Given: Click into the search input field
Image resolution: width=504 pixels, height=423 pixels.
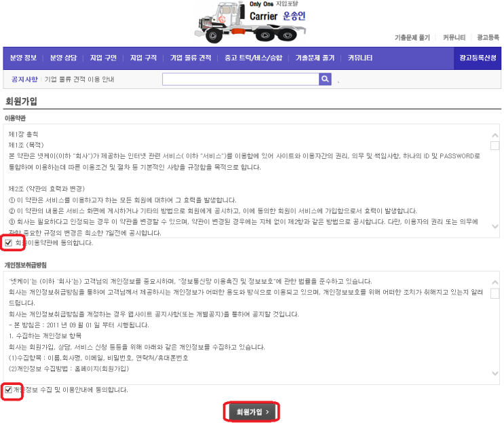Looking at the screenshot, I should 240,79.
